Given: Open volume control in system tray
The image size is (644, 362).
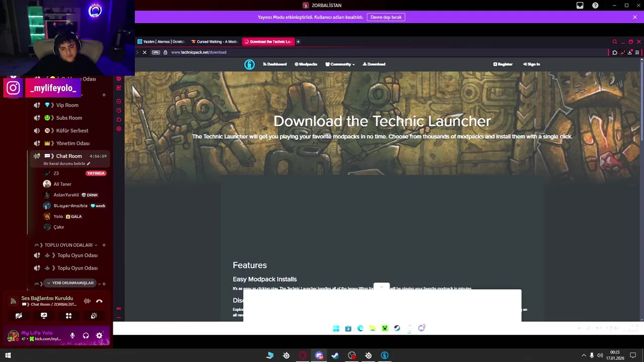Looking at the screenshot, I should click(600, 355).
